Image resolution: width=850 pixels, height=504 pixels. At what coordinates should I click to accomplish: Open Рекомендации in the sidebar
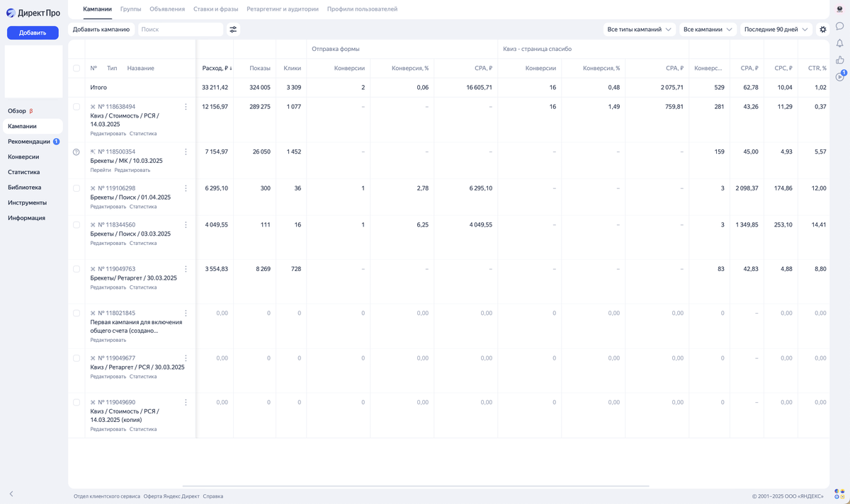pyautogui.click(x=33, y=142)
